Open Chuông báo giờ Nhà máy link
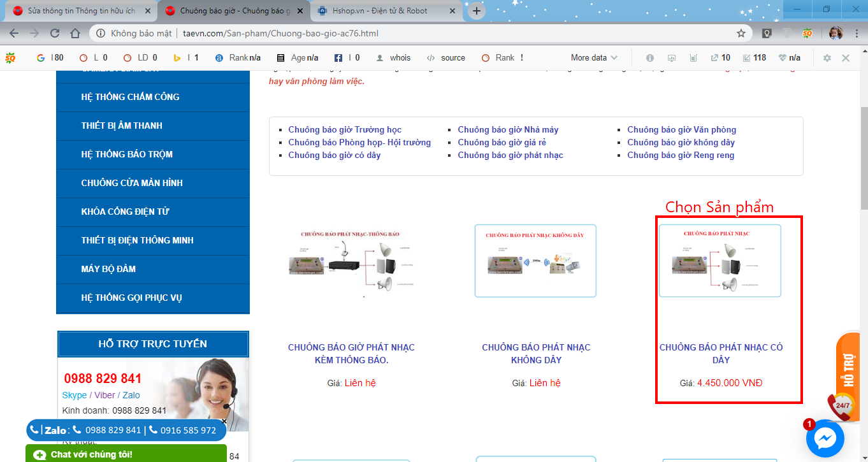The height and width of the screenshot is (462, 868). pos(508,129)
